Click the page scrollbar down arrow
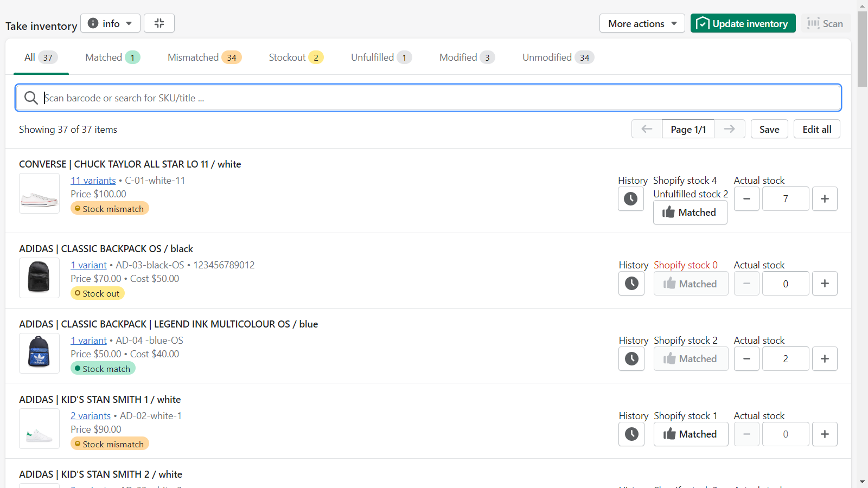Screen dimensions: 868x488 pyautogui.click(x=862, y=482)
